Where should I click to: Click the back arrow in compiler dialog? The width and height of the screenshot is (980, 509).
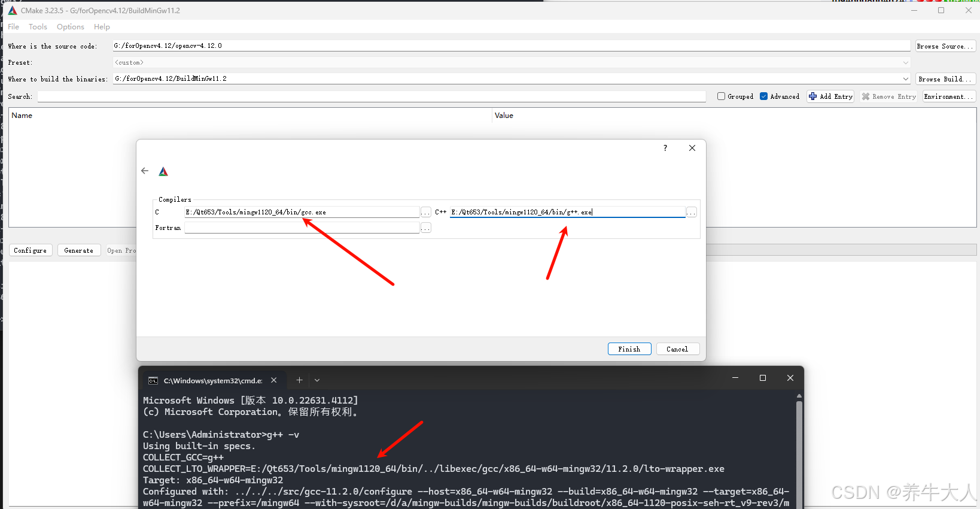click(x=145, y=171)
